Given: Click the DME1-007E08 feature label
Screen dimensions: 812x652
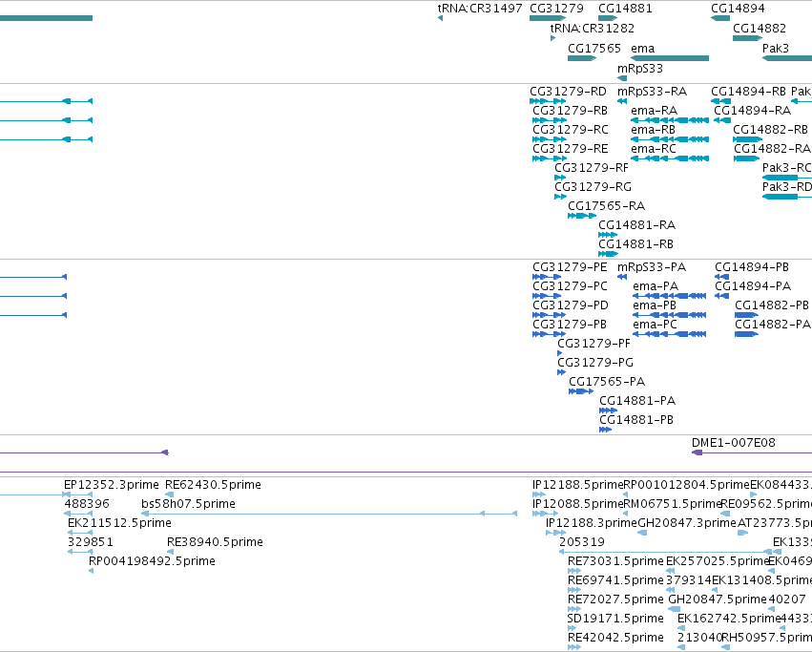Looking at the screenshot, I should pos(734,443).
